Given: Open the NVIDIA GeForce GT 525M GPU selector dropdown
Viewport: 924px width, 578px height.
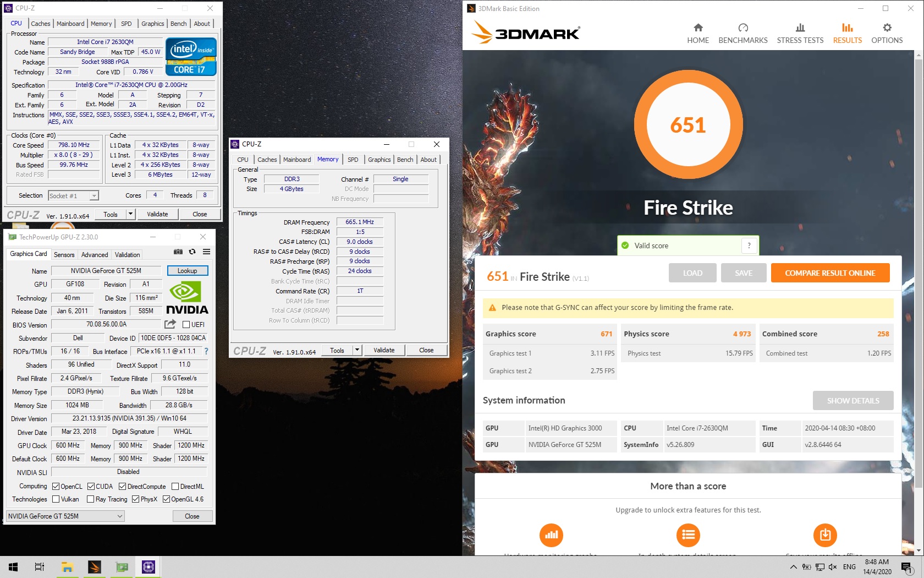Looking at the screenshot, I should coord(65,516).
